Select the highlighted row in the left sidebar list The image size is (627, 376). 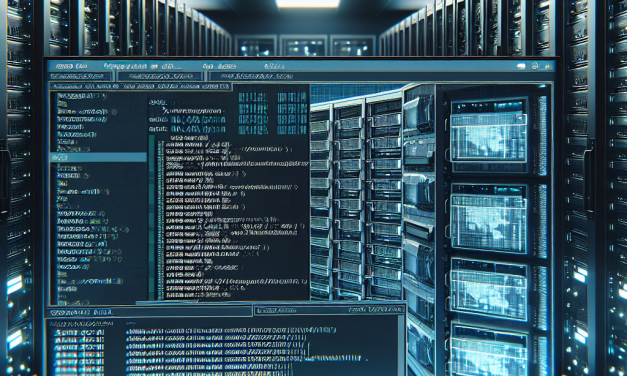coord(98,157)
